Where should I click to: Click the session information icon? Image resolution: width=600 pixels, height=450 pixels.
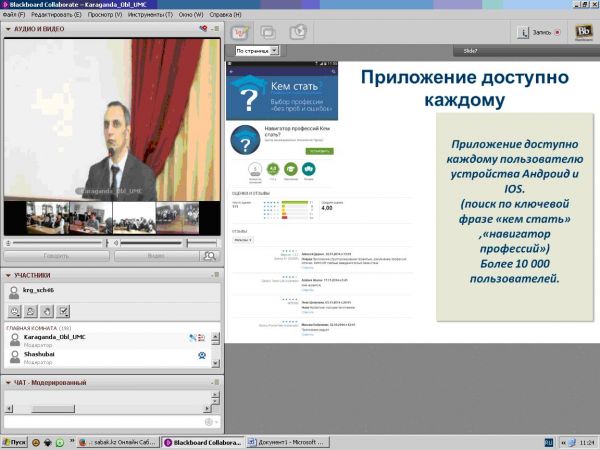pyautogui.click(x=523, y=32)
